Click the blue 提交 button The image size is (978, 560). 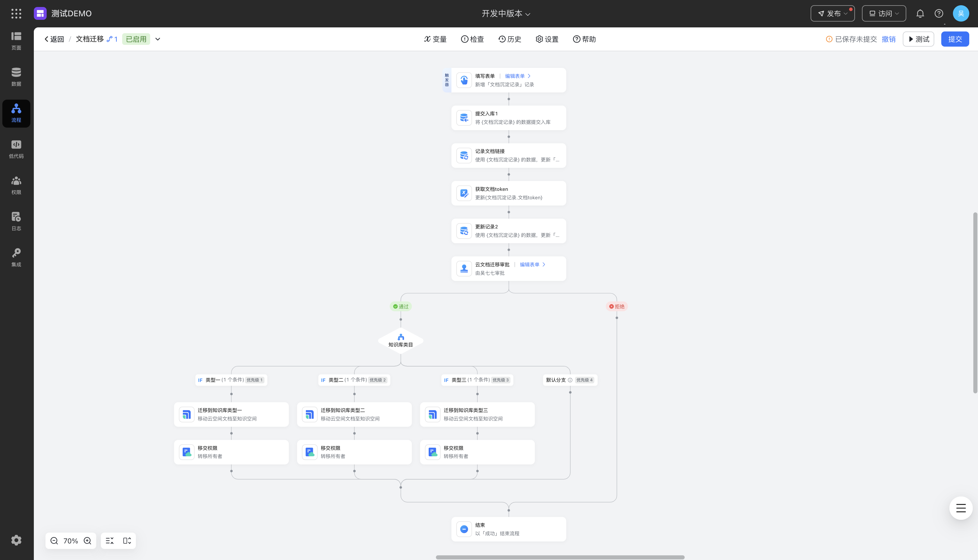pos(955,39)
